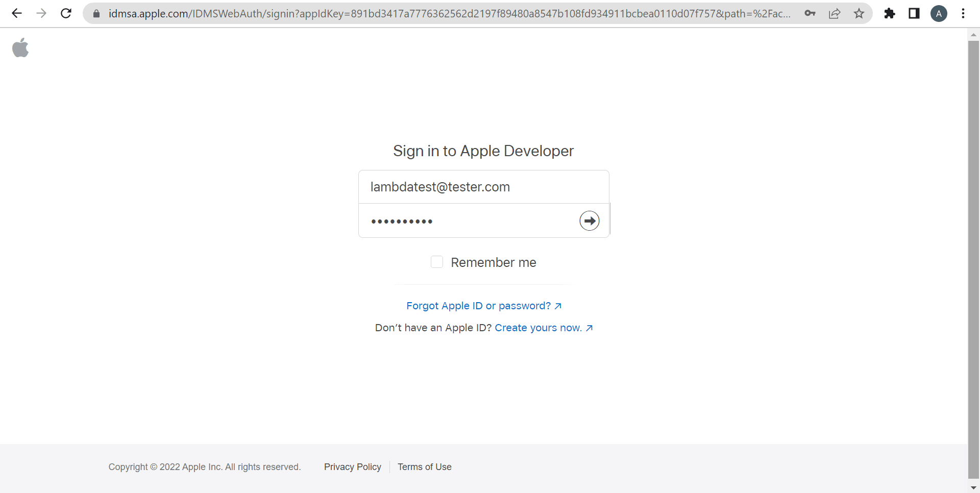Navigate back using the back arrow
The height and width of the screenshot is (493, 980).
17,13
